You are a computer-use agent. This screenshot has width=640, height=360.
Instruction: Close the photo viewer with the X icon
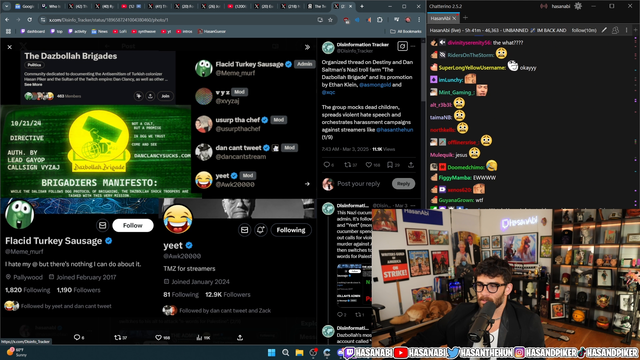9,47
